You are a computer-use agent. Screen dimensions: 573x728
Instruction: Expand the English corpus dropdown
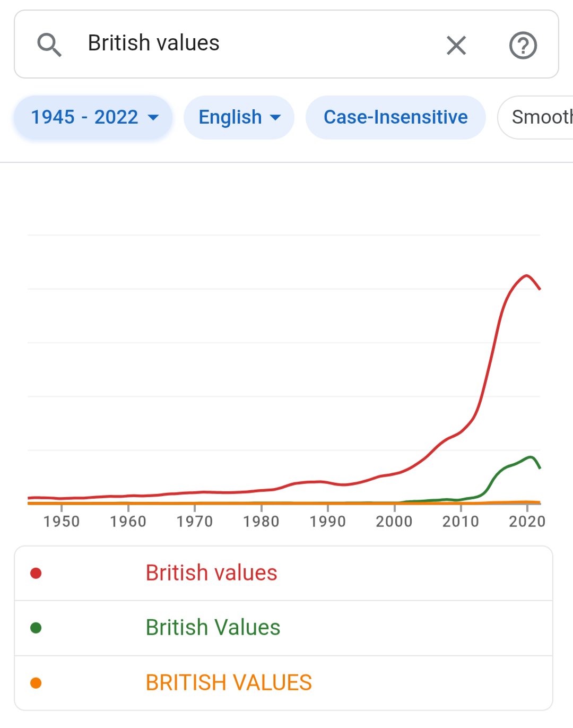pos(239,117)
